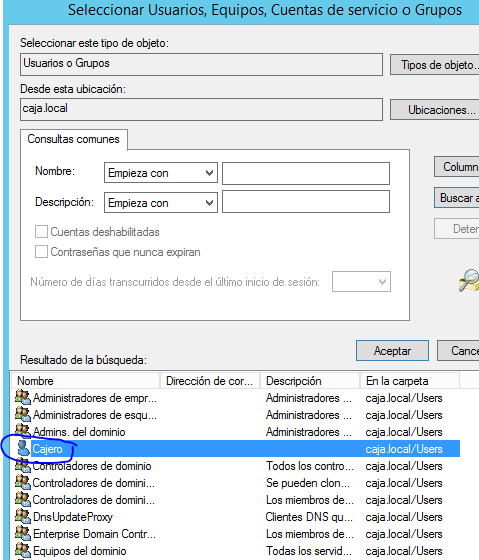The height and width of the screenshot is (560, 479).
Task: Click the Se pueden clon... description cell
Action: click(x=308, y=483)
